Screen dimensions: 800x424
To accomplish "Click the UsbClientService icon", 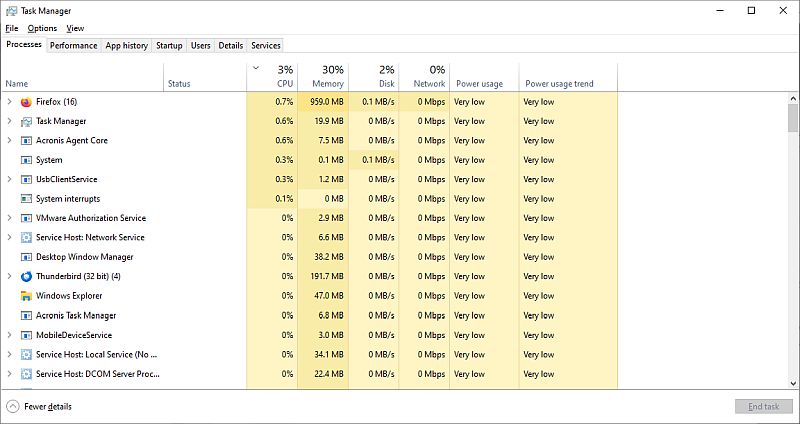I will (x=26, y=180).
